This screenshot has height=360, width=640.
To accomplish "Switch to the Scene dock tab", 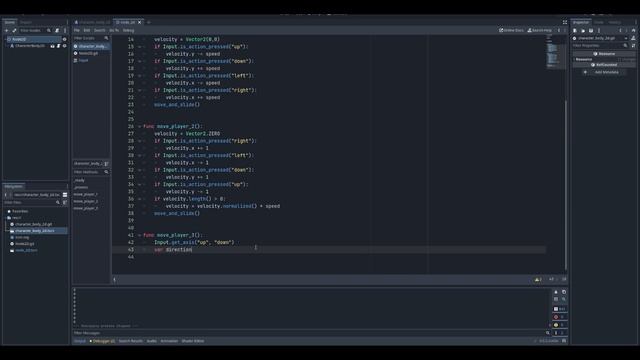I will click(x=9, y=22).
